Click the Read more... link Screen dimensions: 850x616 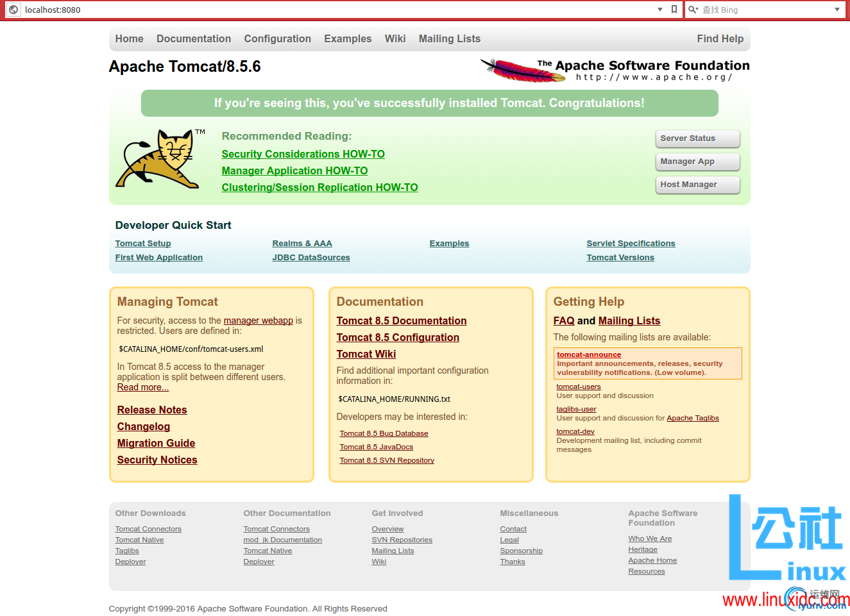[x=143, y=387]
